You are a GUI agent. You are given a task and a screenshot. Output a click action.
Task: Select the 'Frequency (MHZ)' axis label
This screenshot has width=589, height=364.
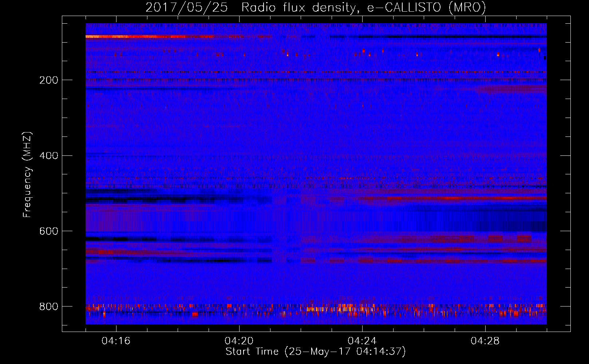pyautogui.click(x=27, y=175)
